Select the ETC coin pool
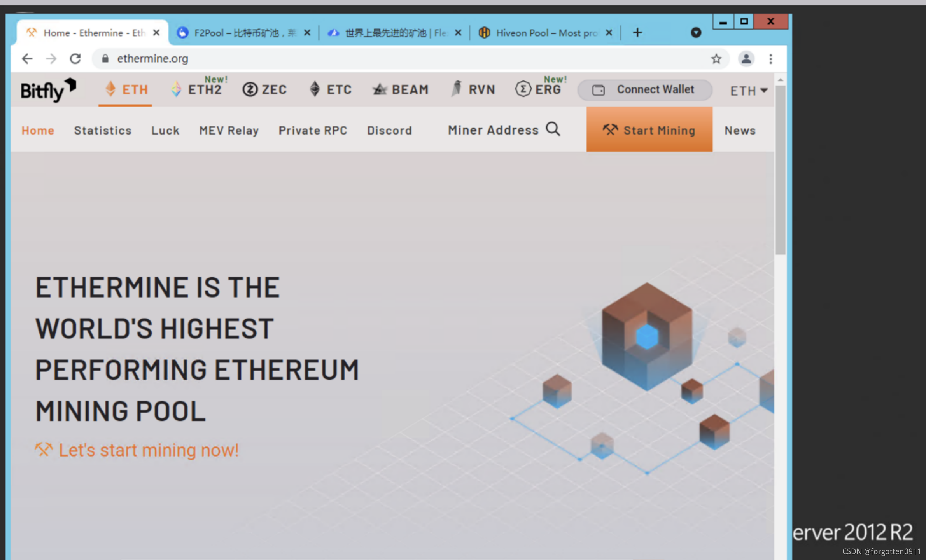Viewport: 926px width, 560px height. pos(330,90)
